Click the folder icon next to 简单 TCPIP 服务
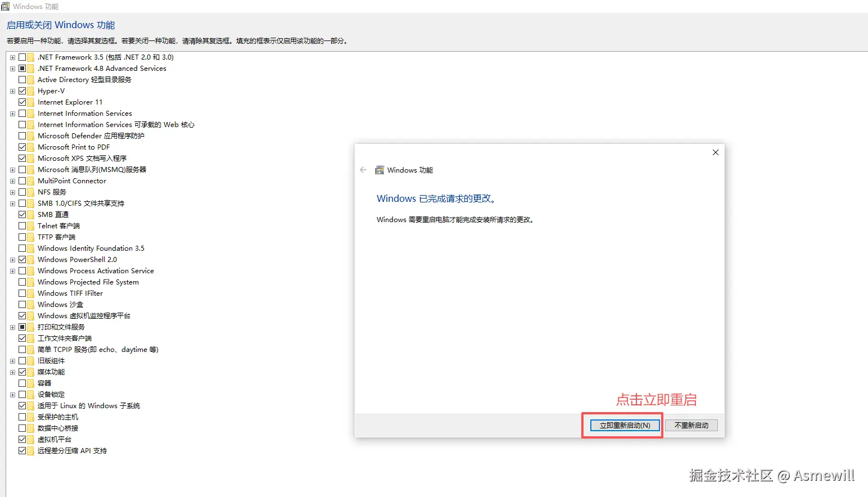Image resolution: width=868 pixels, height=497 pixels. pos(30,350)
